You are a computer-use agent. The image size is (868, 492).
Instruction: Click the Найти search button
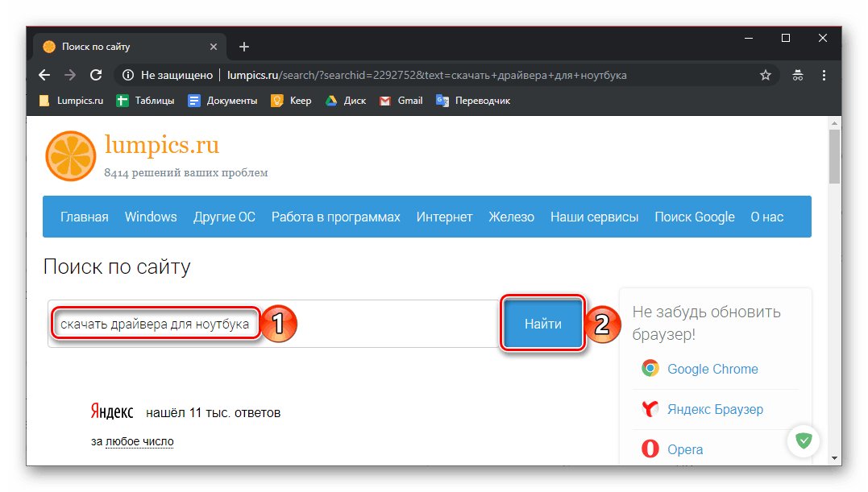coord(543,324)
